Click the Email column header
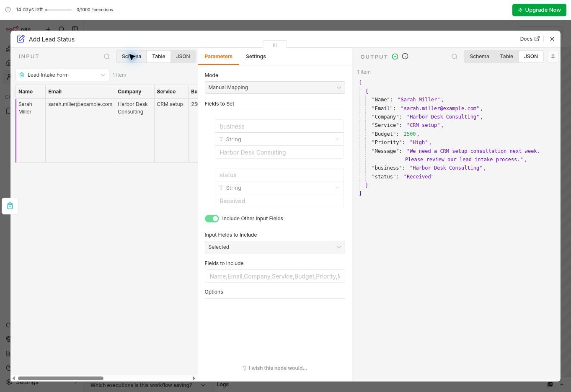Viewport: 571px width, 392px height. [x=80, y=92]
